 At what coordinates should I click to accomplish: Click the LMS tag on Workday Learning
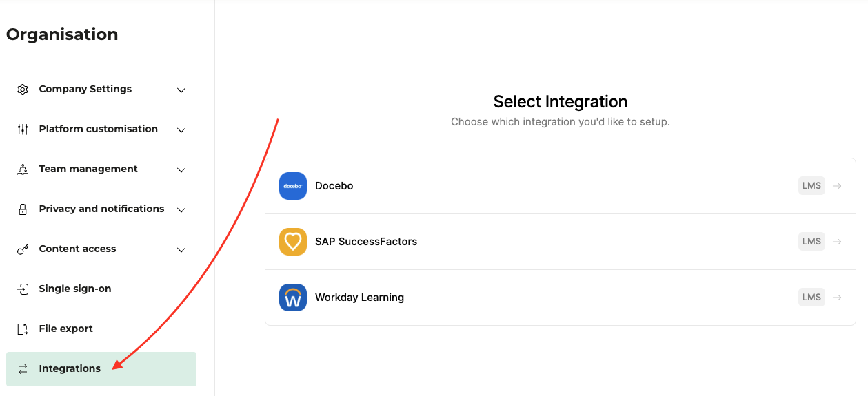[811, 298]
